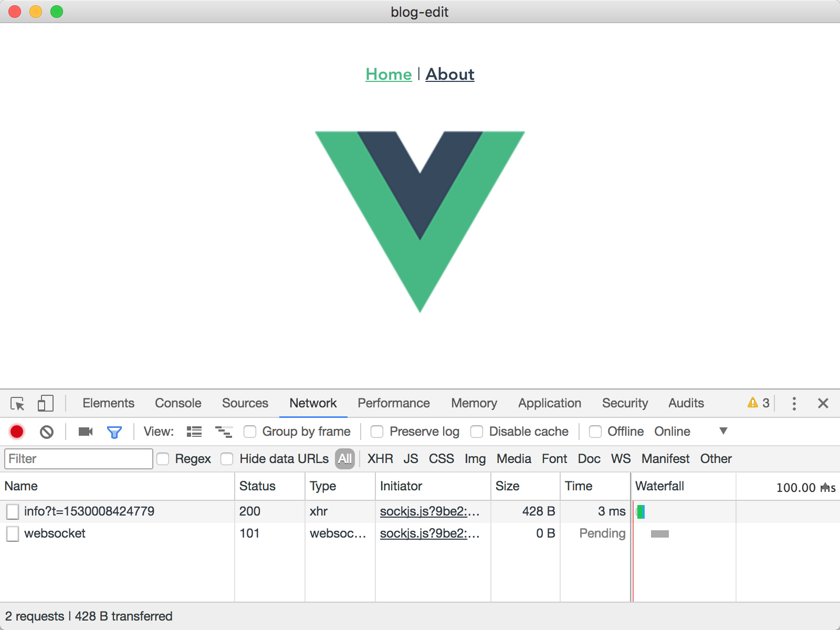Viewport: 840px width, 630px height.
Task: Filter requests by CSS
Action: 442,459
